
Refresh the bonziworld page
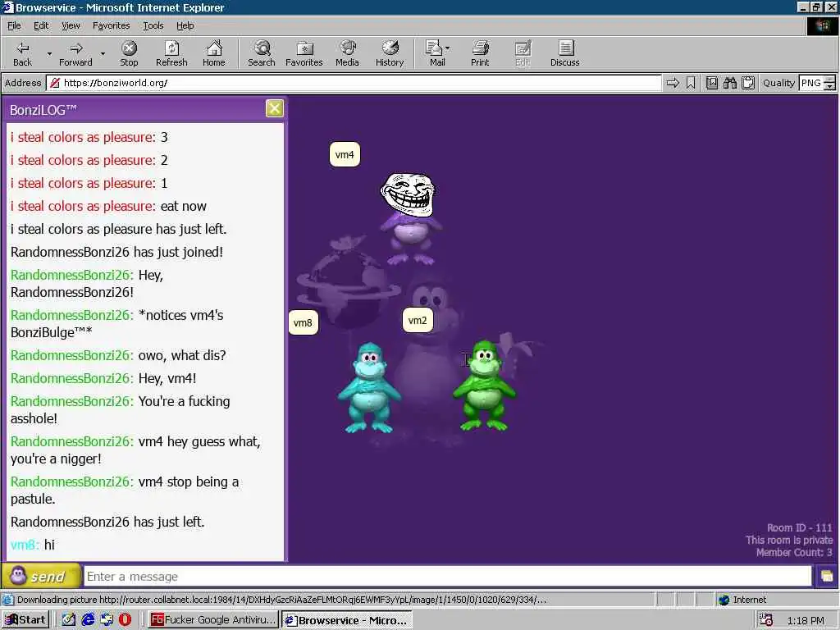pos(171,53)
